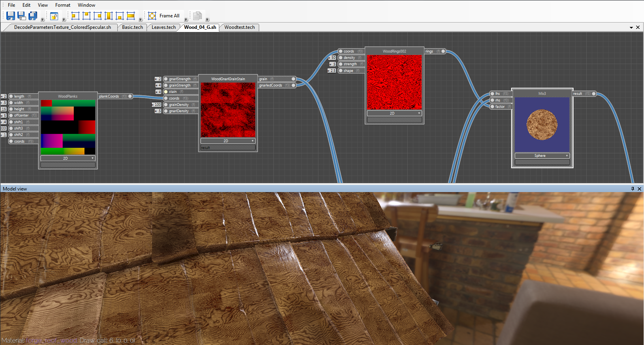The width and height of the screenshot is (644, 345).
Task: Toggle the stain input pin on WoodGnarlGrainStain
Action: click(x=166, y=92)
